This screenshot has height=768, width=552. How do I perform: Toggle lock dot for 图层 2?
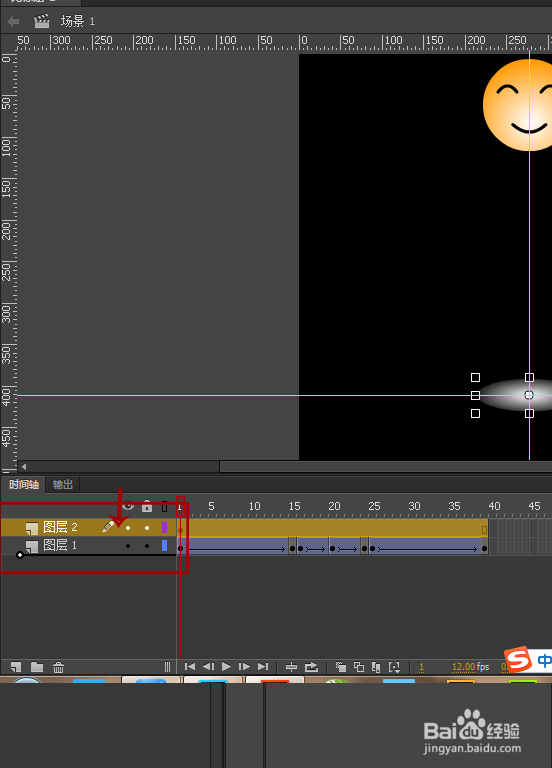tap(147, 528)
